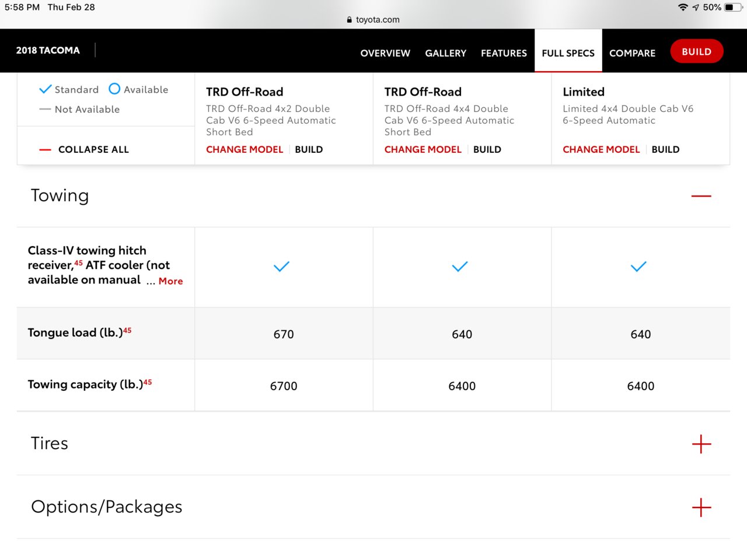Click the TRD Off-Road 4x2 column heading
The width and height of the screenshot is (747, 560).
[245, 92]
